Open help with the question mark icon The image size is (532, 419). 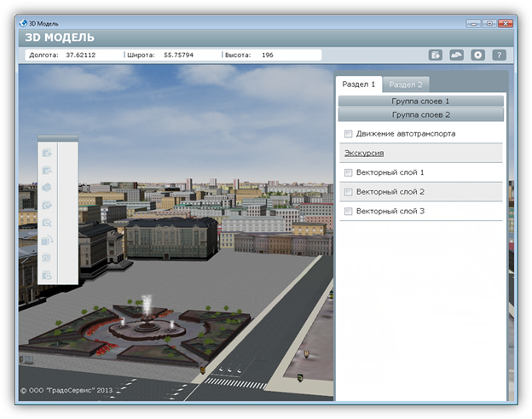(500, 55)
